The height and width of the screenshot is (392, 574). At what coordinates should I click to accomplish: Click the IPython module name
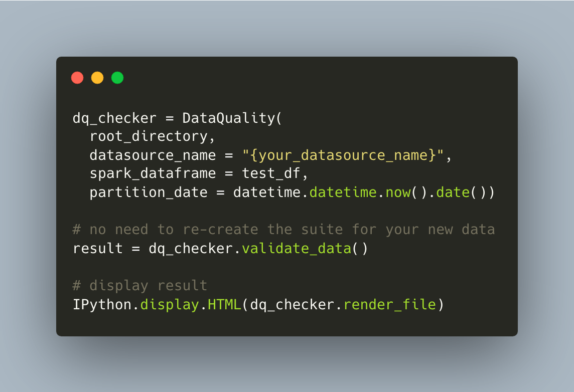[102, 305]
